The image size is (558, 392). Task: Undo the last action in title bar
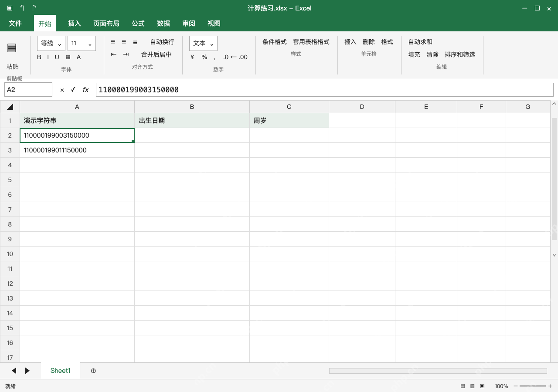22,8
